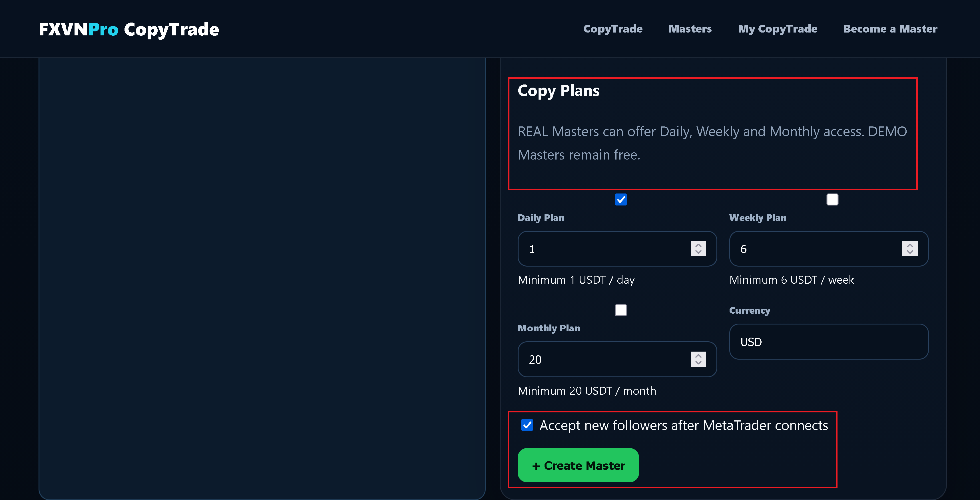980x500 pixels.
Task: Use the Weekly Plan spinner arrows
Action: 910,249
